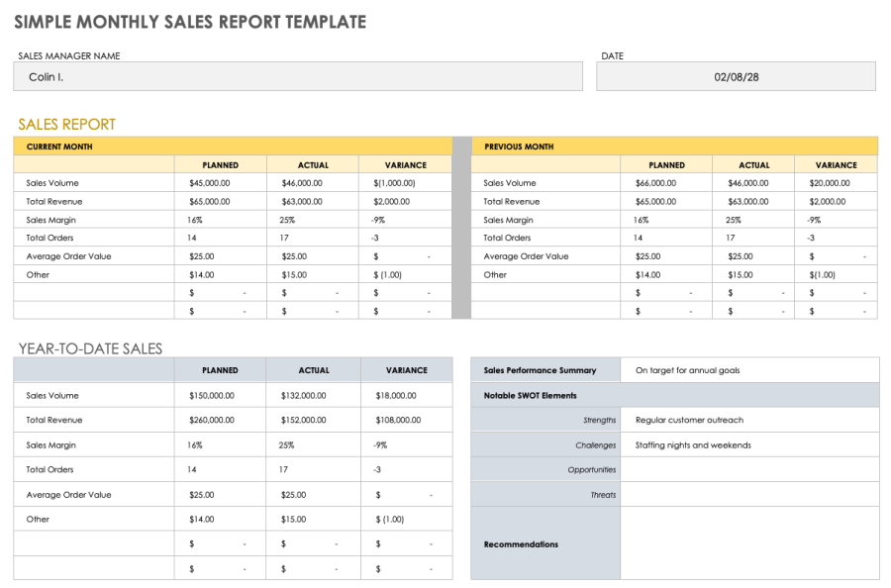Select the empty Opportunities cell
This screenshot has height=588, width=891.
[752, 469]
